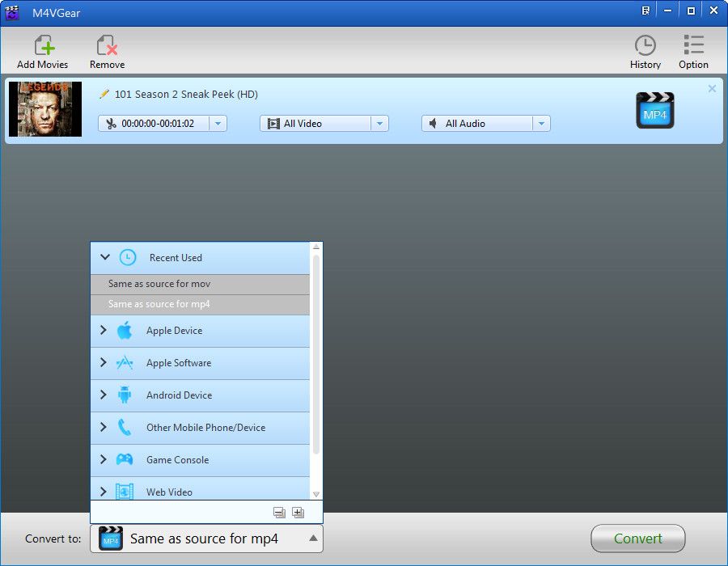Image resolution: width=728 pixels, height=566 pixels.
Task: Click the movie poster thumbnail
Action: (x=45, y=109)
